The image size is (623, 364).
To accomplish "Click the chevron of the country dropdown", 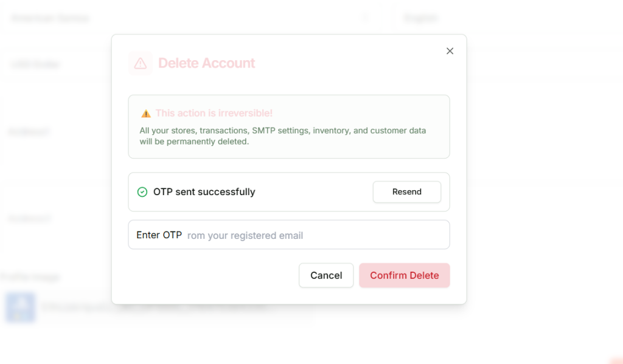I will tap(365, 18).
